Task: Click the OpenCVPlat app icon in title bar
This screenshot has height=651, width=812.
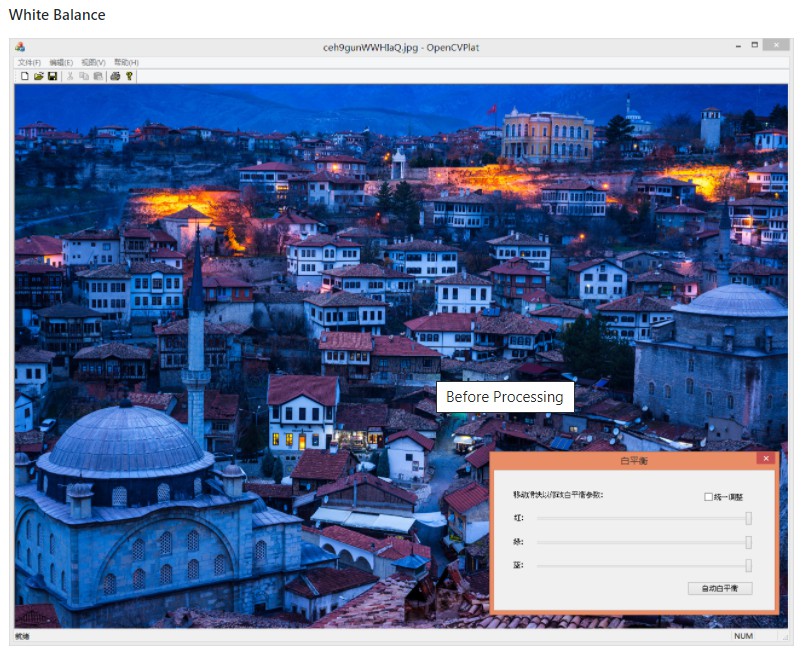Action: click(20, 47)
